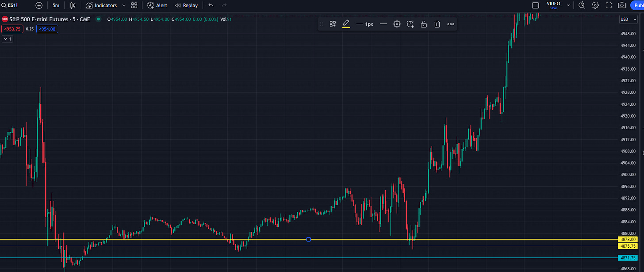
Task: Redo the last undone action
Action: pyautogui.click(x=224, y=5)
